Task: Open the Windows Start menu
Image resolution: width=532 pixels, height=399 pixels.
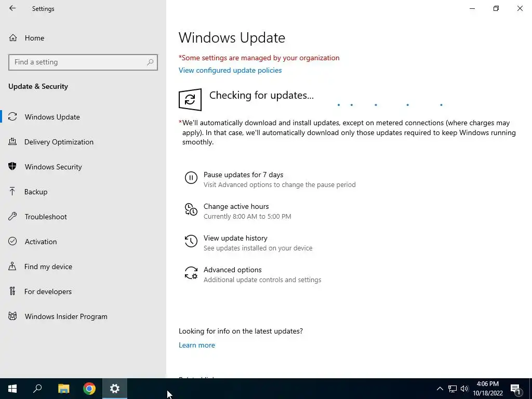Action: (x=12, y=389)
